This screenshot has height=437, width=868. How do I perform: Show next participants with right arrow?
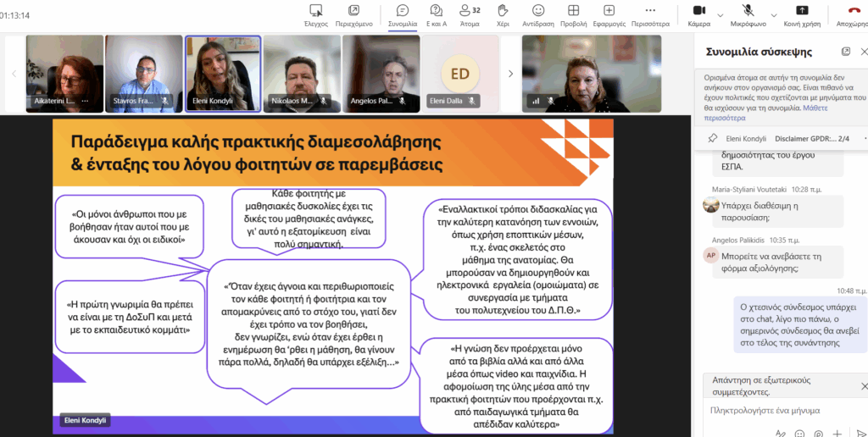510,74
